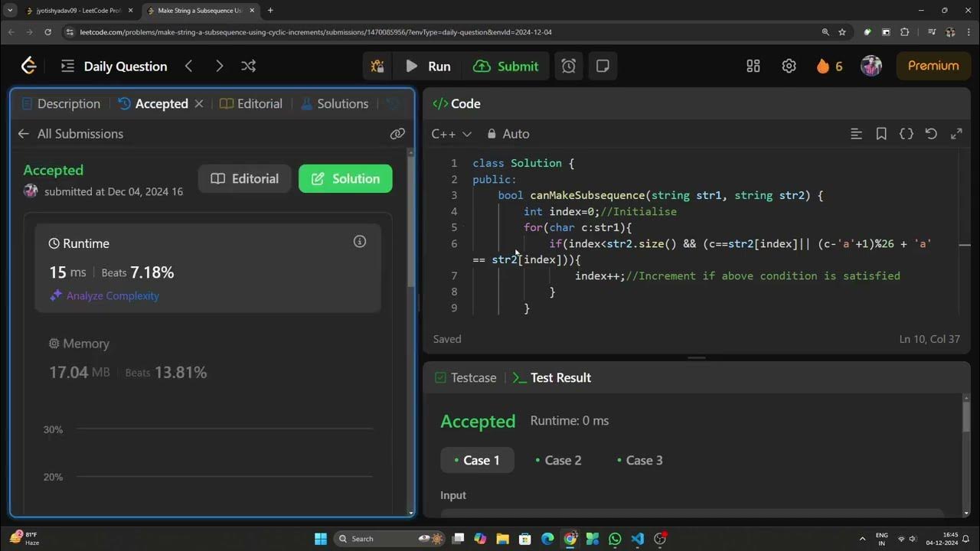
Task: Click the Run button
Action: 428,66
